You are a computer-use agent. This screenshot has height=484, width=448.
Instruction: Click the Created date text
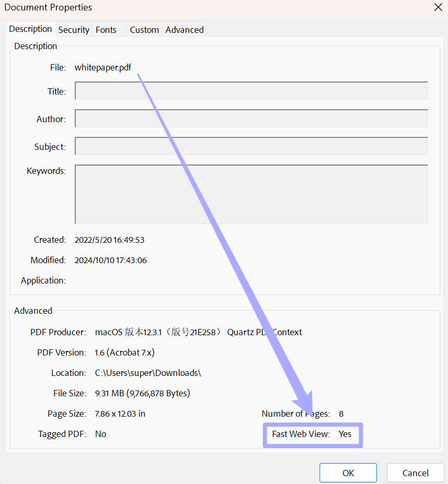[x=109, y=240]
